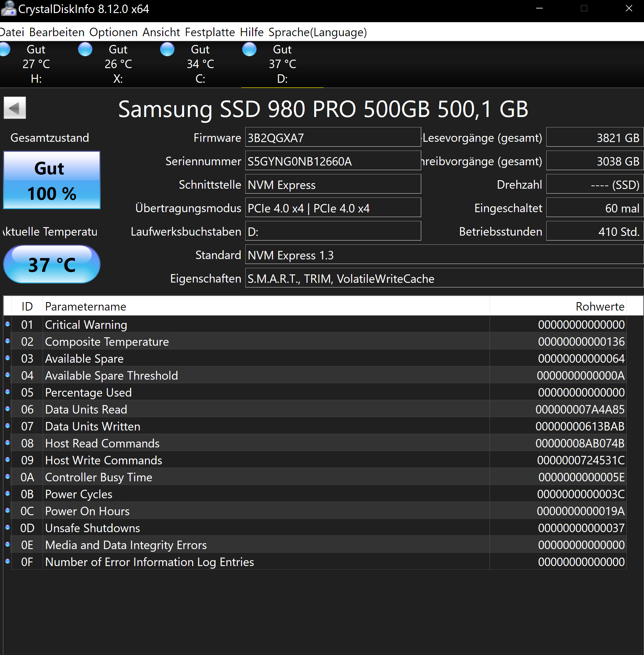644x655 pixels.
Task: Click status dot next to Available Spare Threshold
Action: (x=7, y=375)
